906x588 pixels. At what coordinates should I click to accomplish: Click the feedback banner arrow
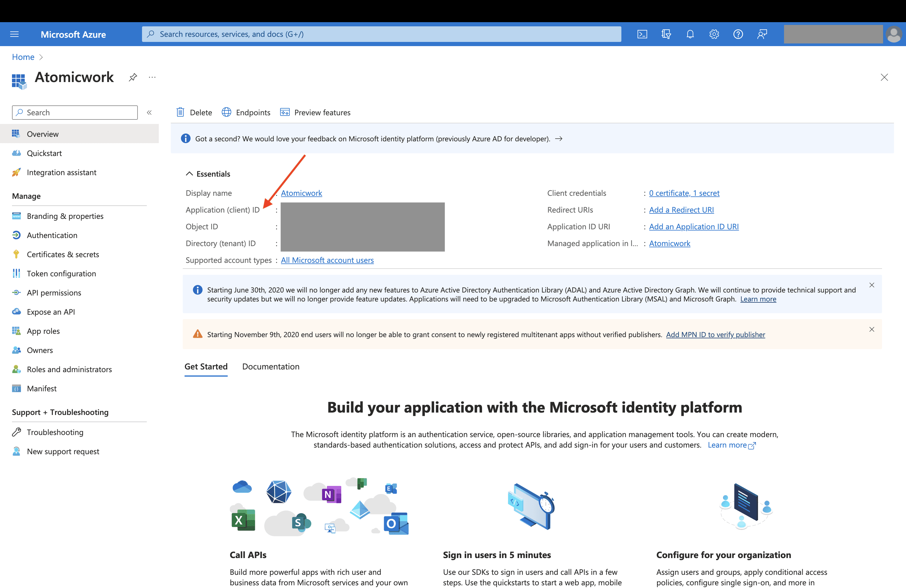pyautogui.click(x=559, y=139)
